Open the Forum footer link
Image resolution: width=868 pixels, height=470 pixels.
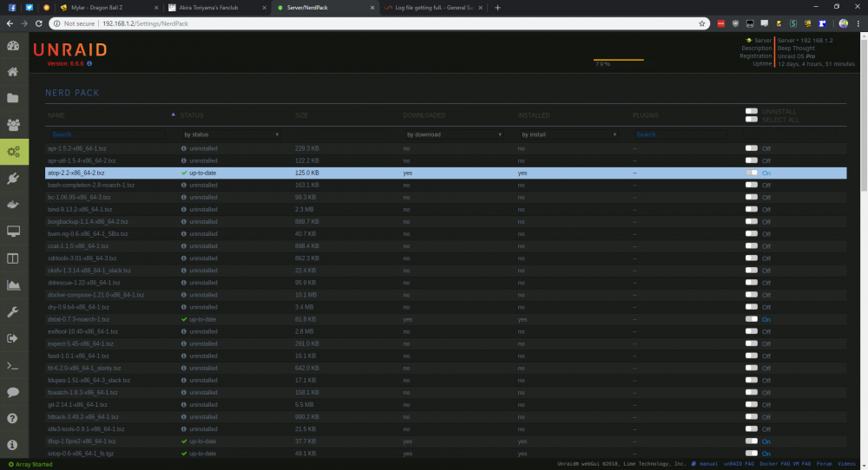[825, 464]
